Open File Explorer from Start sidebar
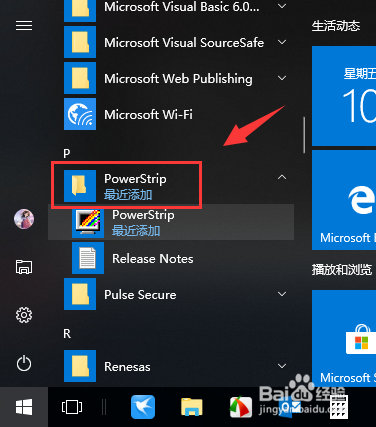The height and width of the screenshot is (427, 376). click(24, 267)
